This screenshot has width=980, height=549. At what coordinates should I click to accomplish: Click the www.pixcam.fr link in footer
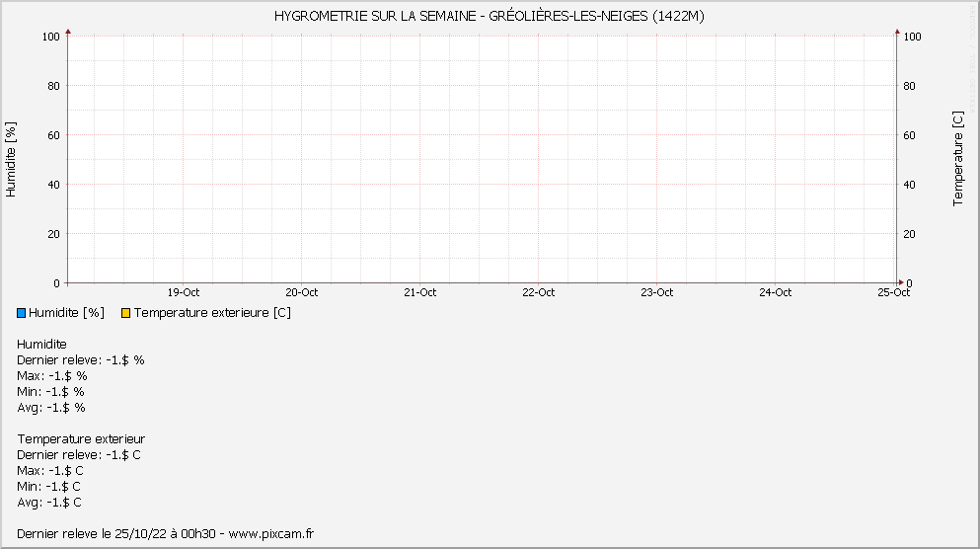[x=270, y=533]
